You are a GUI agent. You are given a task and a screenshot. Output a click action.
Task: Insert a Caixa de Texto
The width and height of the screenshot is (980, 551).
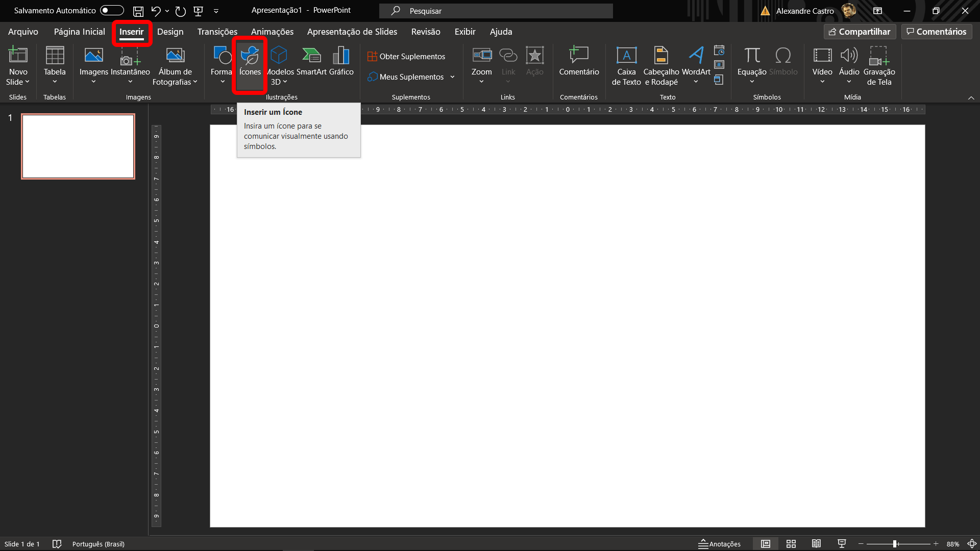(x=626, y=65)
